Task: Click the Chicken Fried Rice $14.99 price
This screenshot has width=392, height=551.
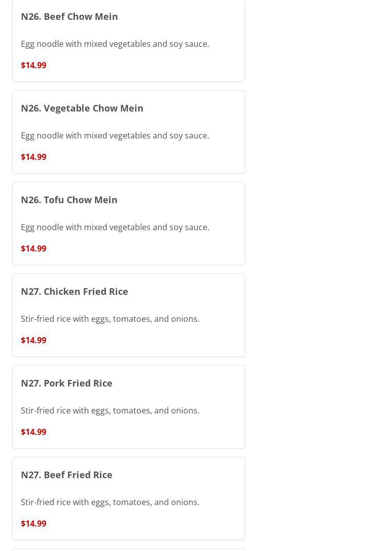Action: [x=34, y=340]
